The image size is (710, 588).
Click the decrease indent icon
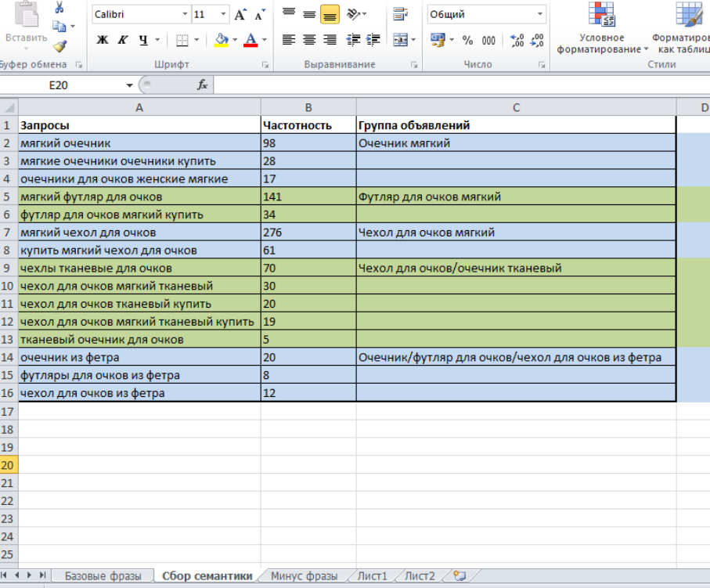(x=353, y=40)
